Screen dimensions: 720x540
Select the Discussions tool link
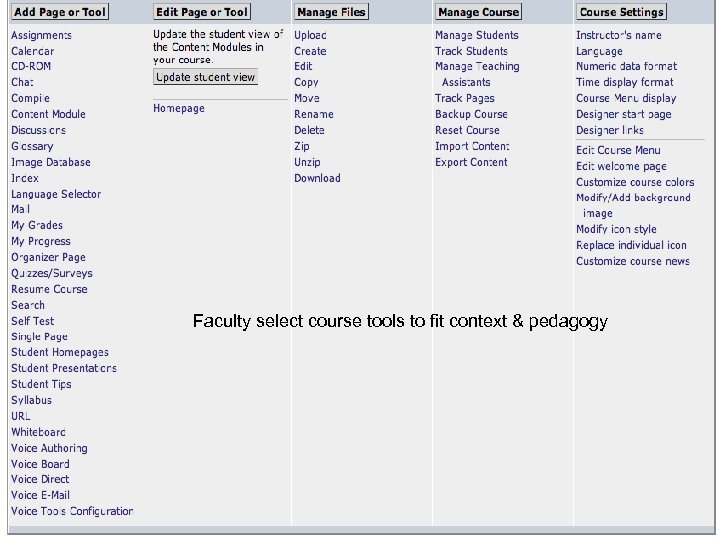click(38, 130)
